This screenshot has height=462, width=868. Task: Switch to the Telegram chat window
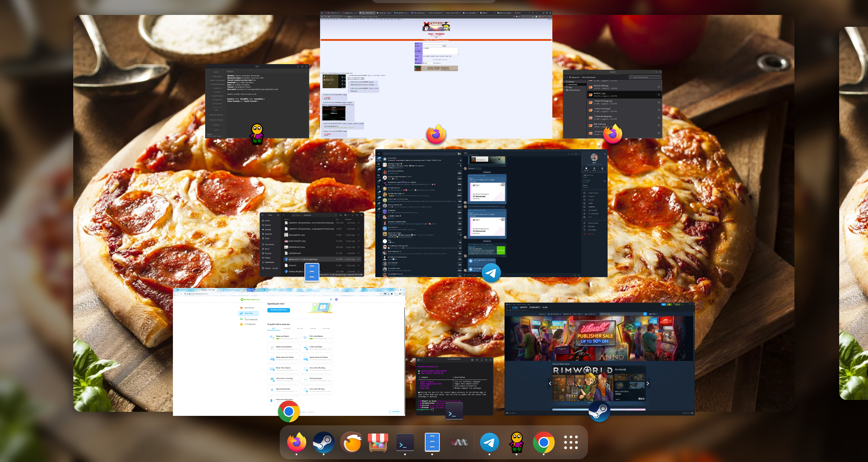pos(491,213)
